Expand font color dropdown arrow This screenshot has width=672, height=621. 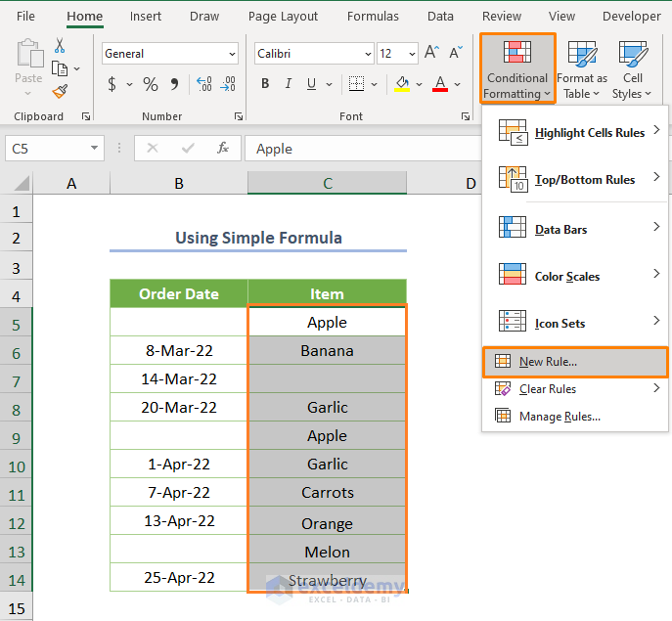pos(457,84)
